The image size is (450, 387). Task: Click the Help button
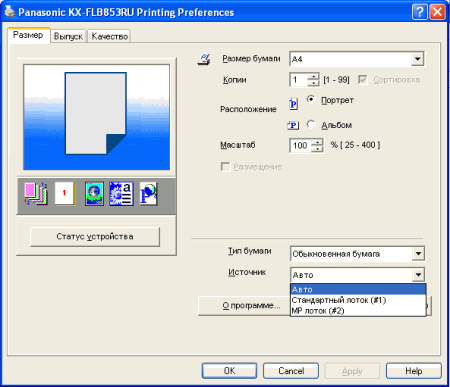pyautogui.click(x=414, y=371)
